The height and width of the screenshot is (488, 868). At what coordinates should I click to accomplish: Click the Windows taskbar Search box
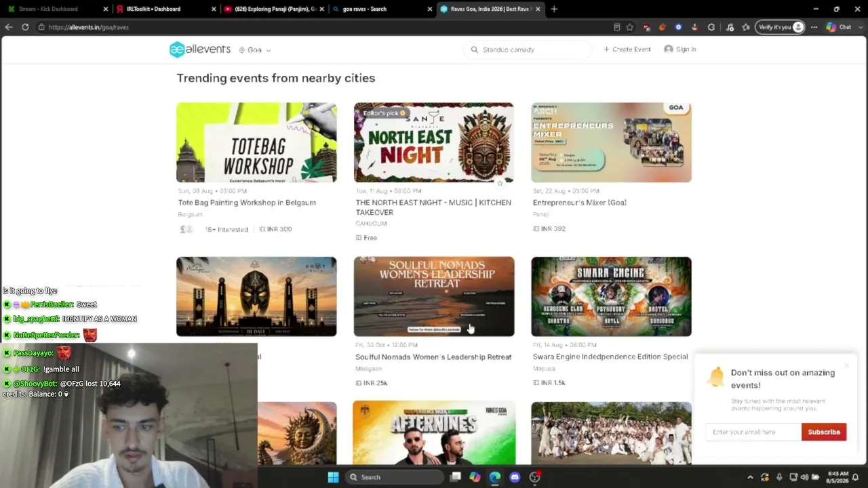[x=394, y=477]
